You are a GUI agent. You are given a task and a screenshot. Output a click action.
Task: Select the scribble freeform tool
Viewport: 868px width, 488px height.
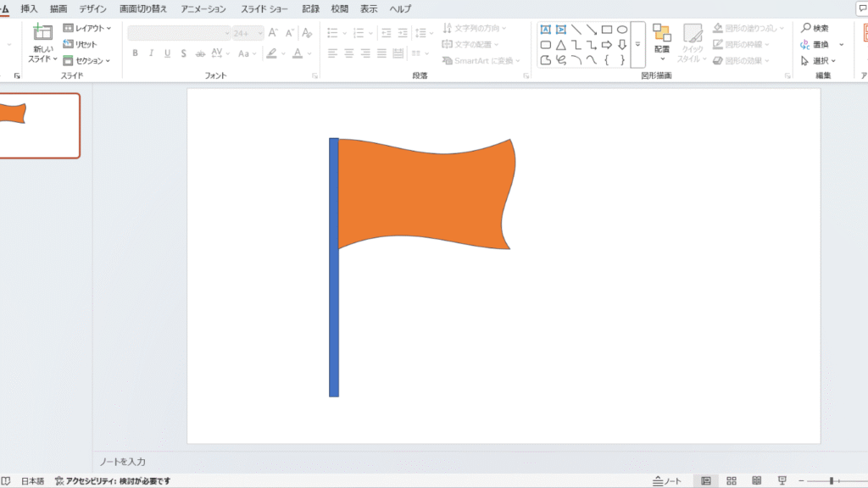coord(561,60)
